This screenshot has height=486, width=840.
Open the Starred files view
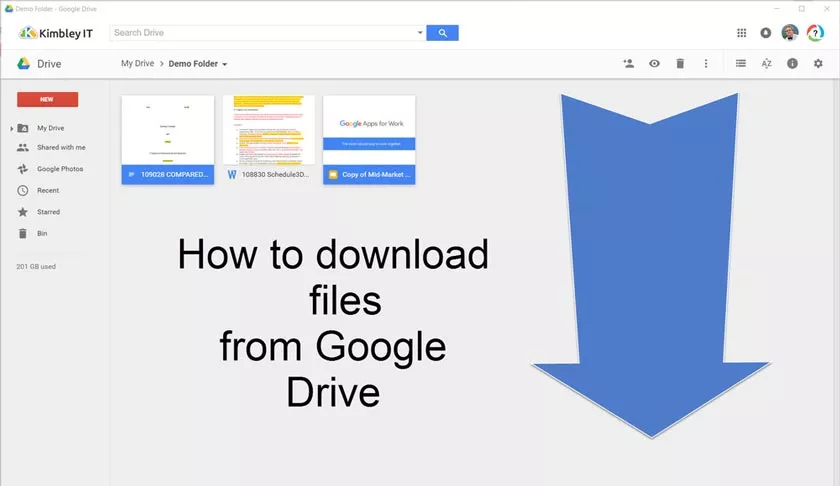[x=48, y=212]
